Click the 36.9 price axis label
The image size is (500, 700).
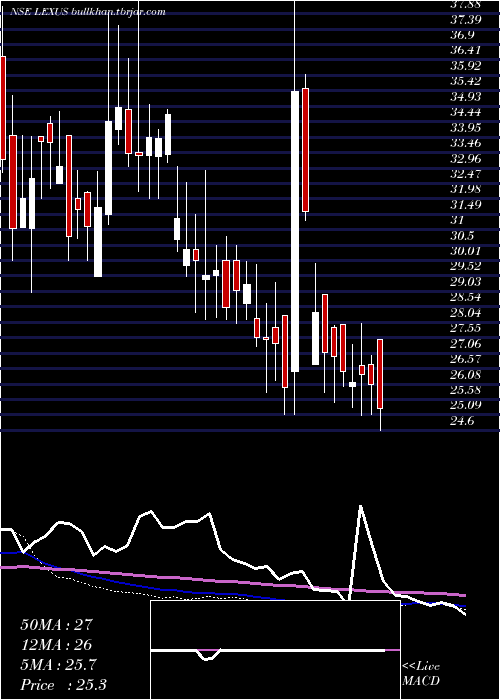pyautogui.click(x=462, y=35)
